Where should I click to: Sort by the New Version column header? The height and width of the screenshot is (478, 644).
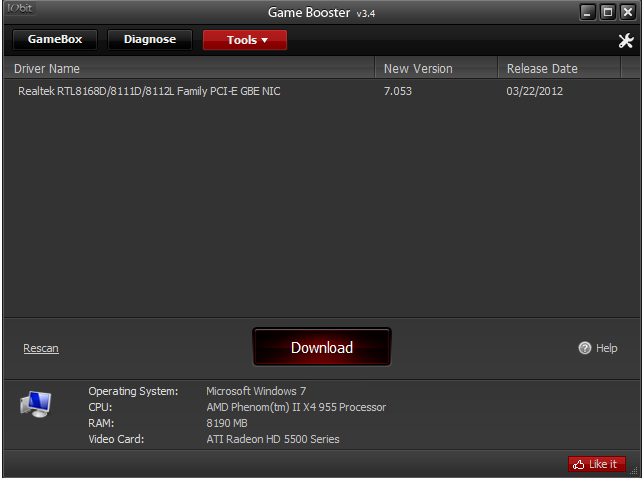pos(436,68)
